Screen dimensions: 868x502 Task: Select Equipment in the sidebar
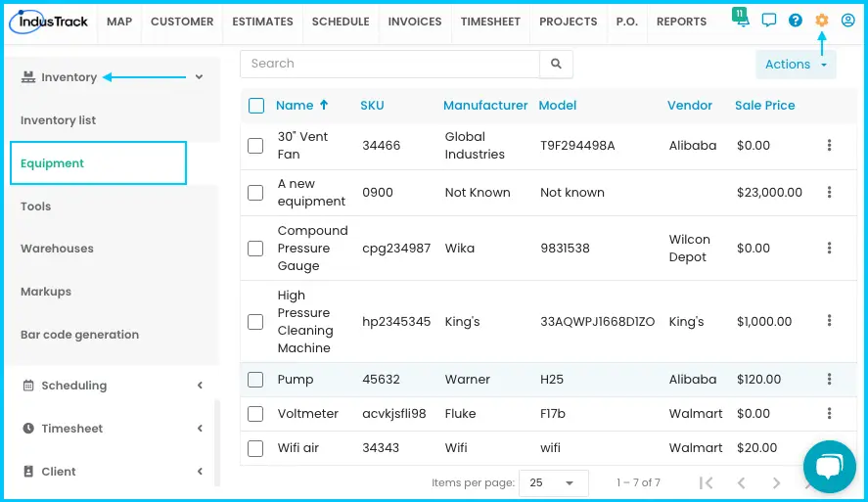(x=99, y=163)
